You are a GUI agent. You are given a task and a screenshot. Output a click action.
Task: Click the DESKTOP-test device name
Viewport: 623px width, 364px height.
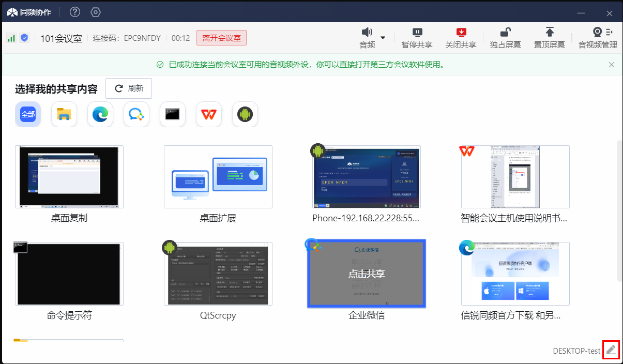click(x=576, y=351)
